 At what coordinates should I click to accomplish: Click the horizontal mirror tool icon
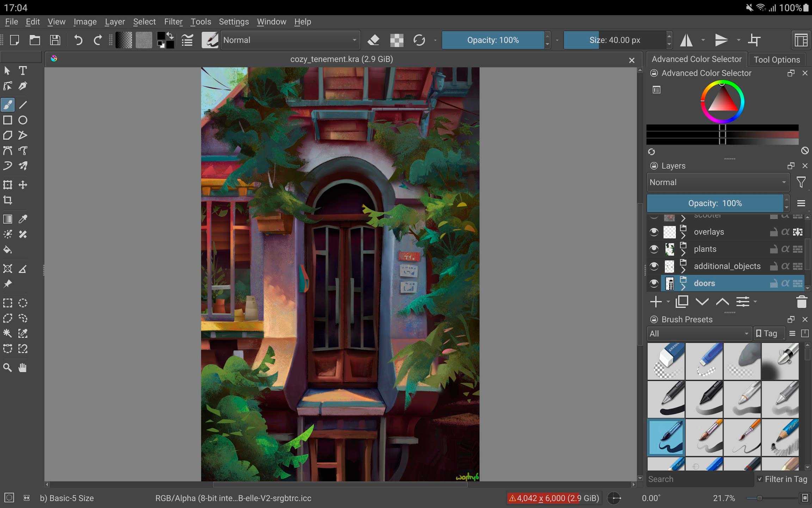pos(686,40)
